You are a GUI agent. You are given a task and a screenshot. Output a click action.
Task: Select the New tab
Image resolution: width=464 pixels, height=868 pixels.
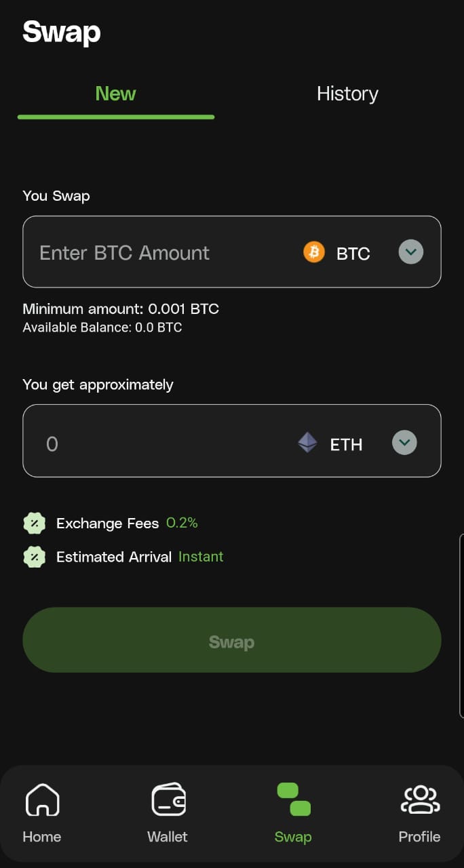[x=115, y=94]
